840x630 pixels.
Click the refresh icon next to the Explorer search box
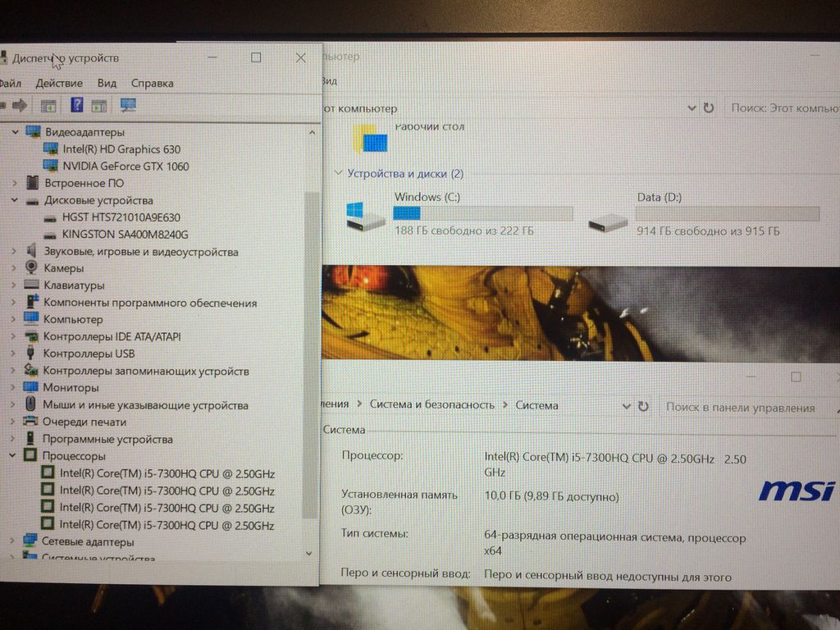click(709, 108)
